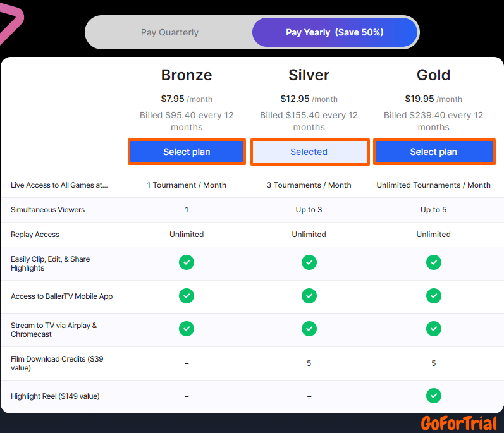This screenshot has width=504, height=433.
Task: Click the Selected button under Silver
Action: (x=309, y=152)
